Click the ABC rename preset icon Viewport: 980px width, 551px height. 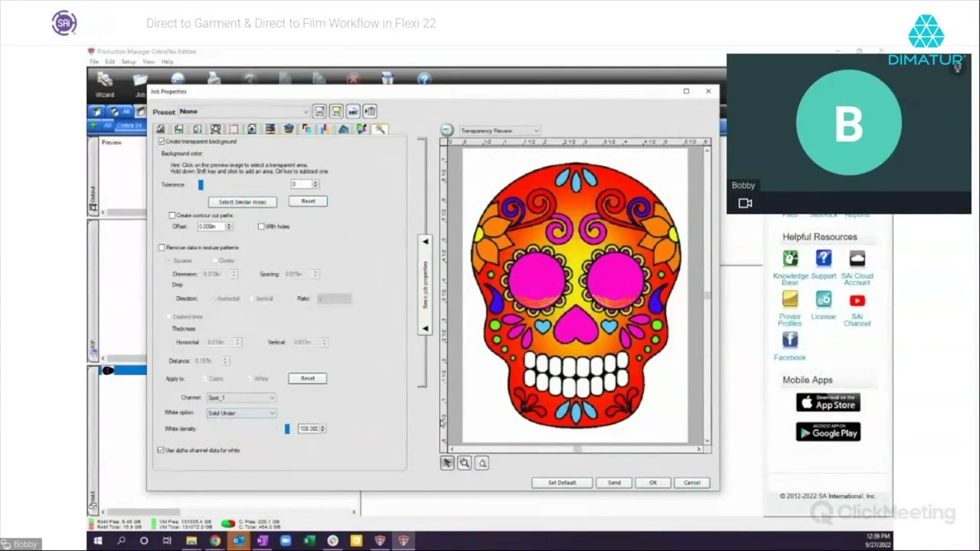click(x=353, y=112)
